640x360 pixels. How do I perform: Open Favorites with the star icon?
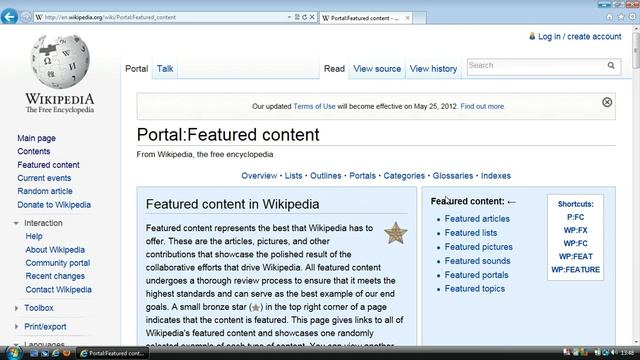[621, 17]
